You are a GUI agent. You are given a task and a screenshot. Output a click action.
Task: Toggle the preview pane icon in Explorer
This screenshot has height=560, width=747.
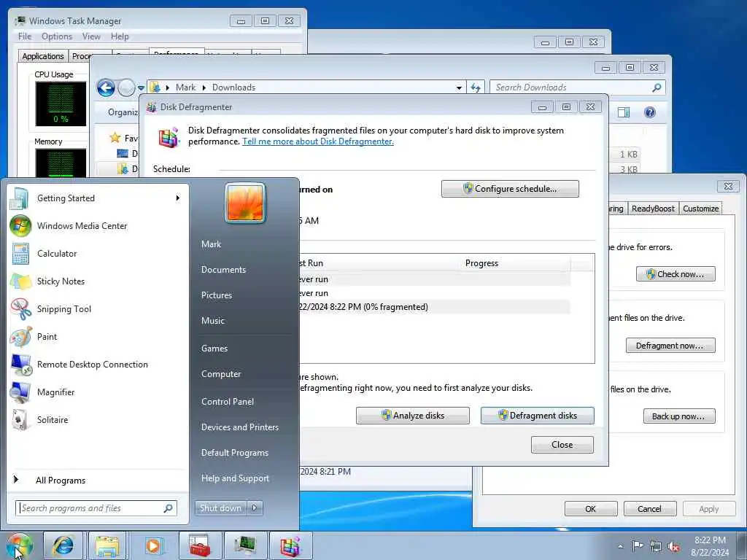coord(623,112)
